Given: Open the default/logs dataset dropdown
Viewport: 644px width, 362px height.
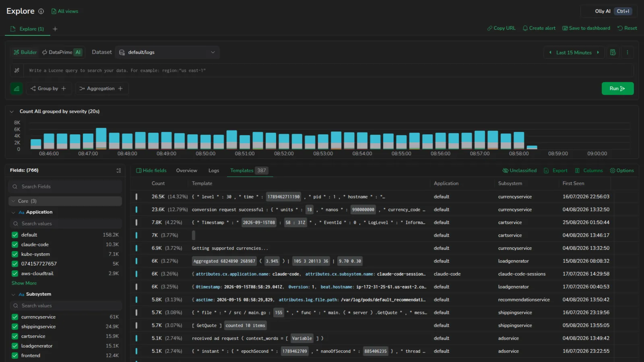Looking at the screenshot, I should point(167,52).
